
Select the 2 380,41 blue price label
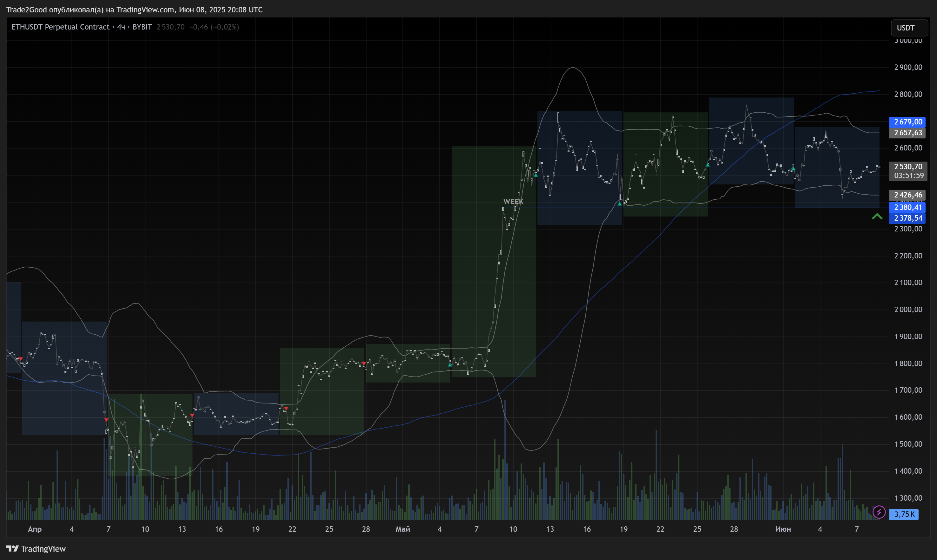(907, 207)
